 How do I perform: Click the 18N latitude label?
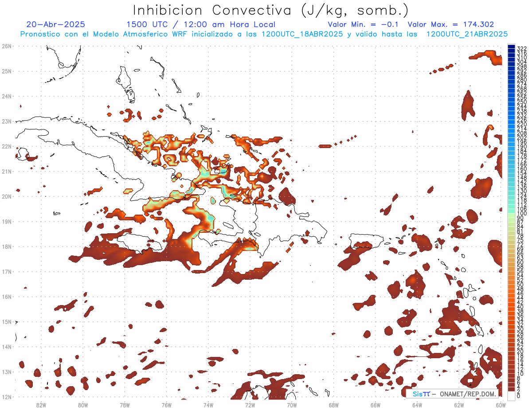(7, 247)
